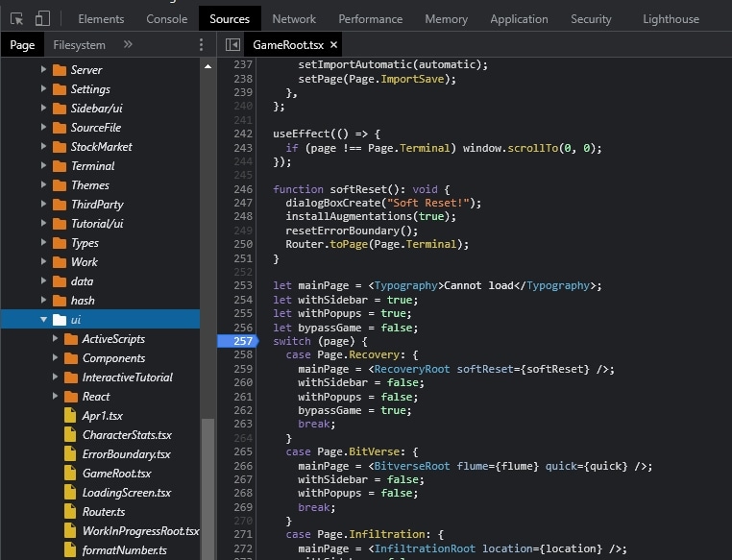Set a breakpoint on line 250

click(243, 244)
